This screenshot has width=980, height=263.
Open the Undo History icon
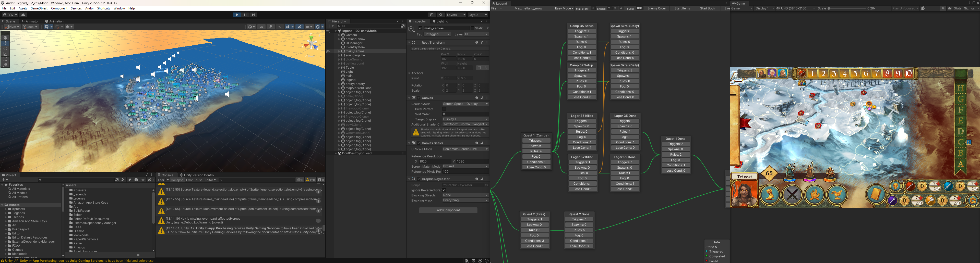click(432, 15)
